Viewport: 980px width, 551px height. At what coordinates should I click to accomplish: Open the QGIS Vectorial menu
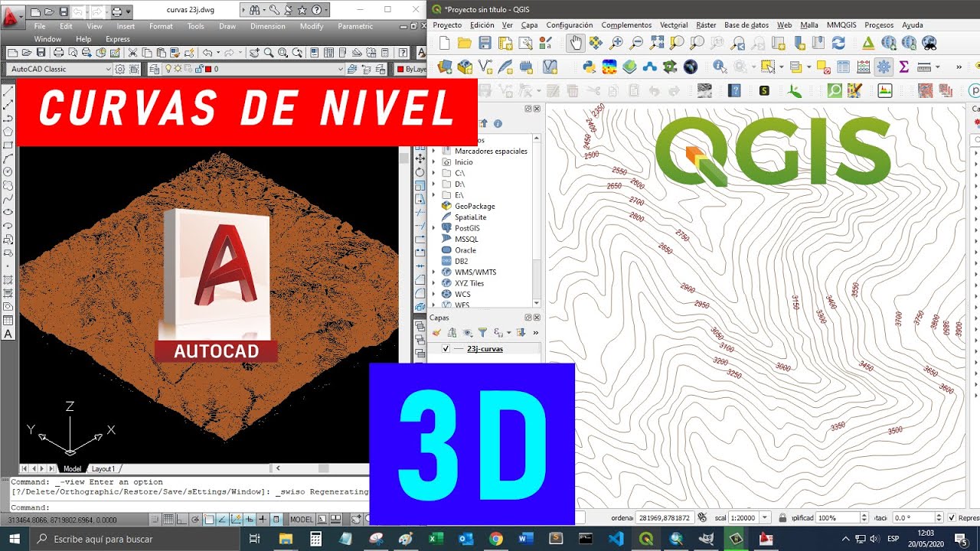tap(674, 25)
